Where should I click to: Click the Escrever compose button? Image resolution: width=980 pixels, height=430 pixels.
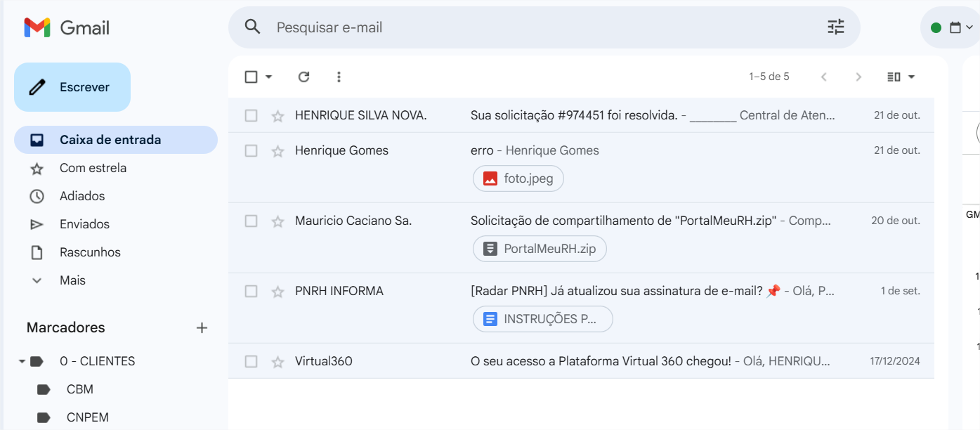[72, 87]
